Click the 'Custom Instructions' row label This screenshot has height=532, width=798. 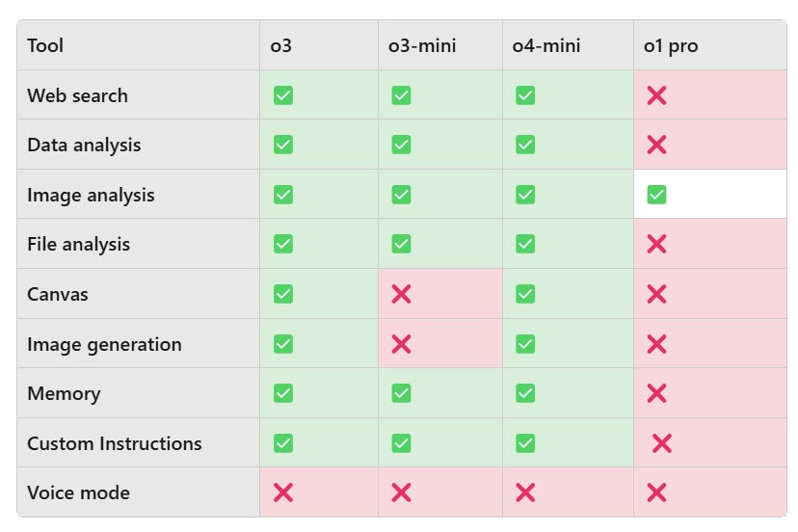click(115, 443)
